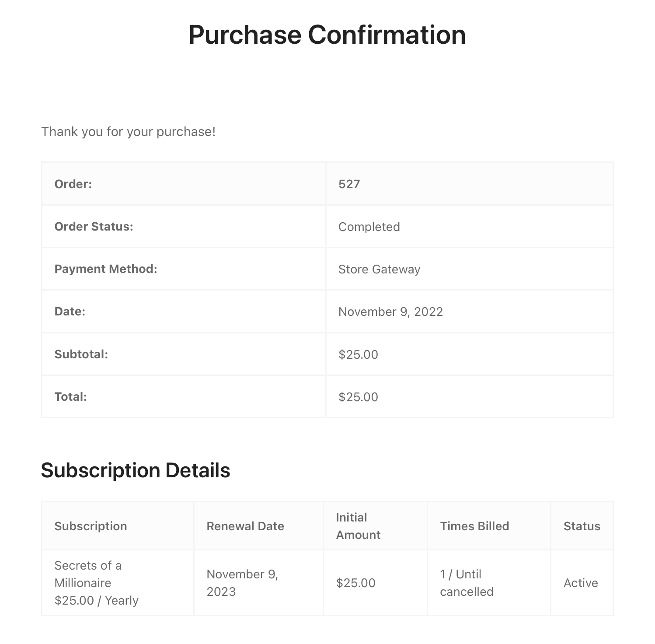655x644 pixels.
Task: Select the Store Gateway payment method value
Action: (x=379, y=269)
